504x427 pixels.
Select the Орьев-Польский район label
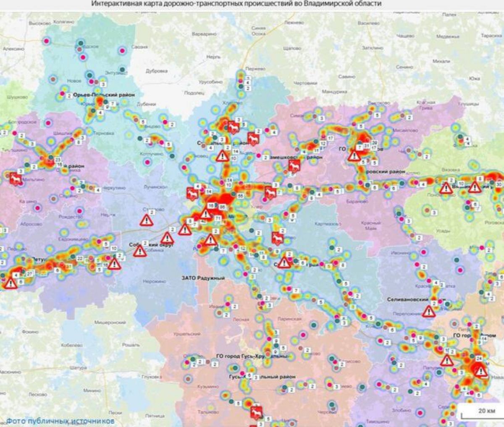104,95
